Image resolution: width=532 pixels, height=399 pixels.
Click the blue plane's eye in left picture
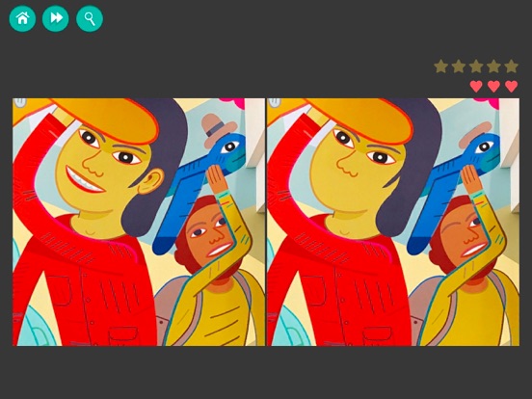coord(230,146)
